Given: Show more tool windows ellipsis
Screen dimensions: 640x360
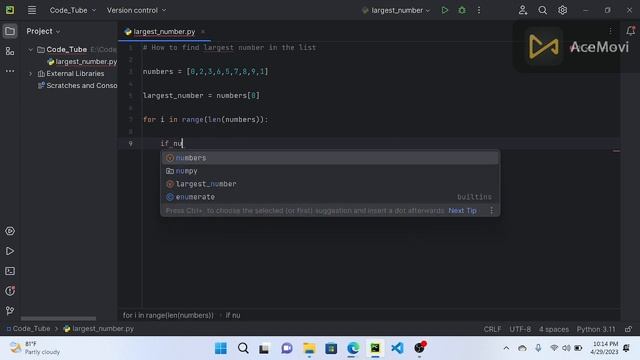Looking at the screenshot, I should 10,71.
